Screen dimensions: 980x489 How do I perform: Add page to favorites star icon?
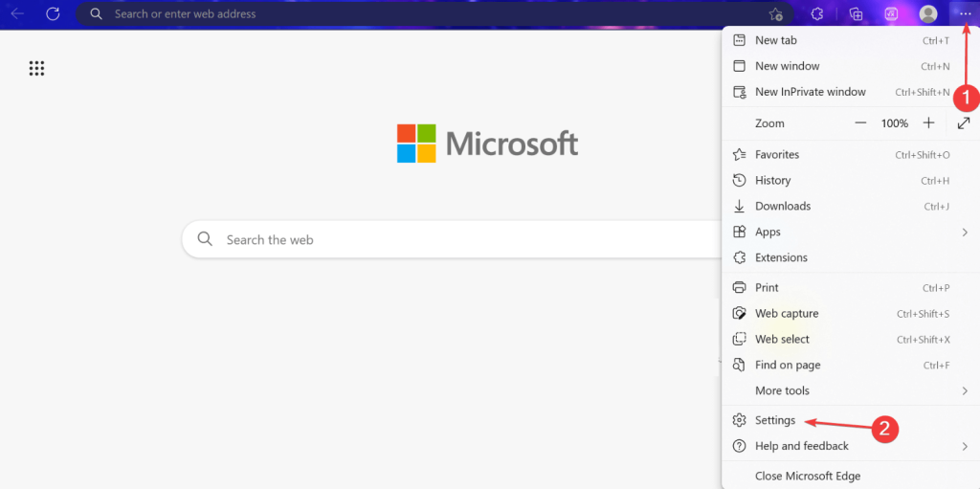(775, 13)
